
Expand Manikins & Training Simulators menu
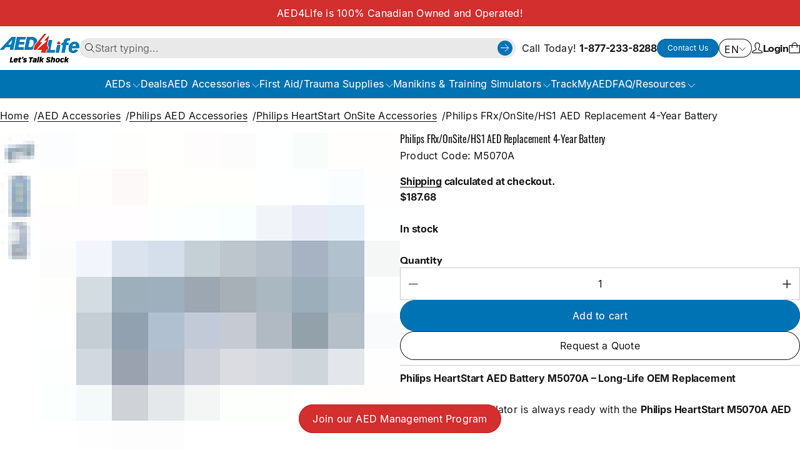point(471,84)
